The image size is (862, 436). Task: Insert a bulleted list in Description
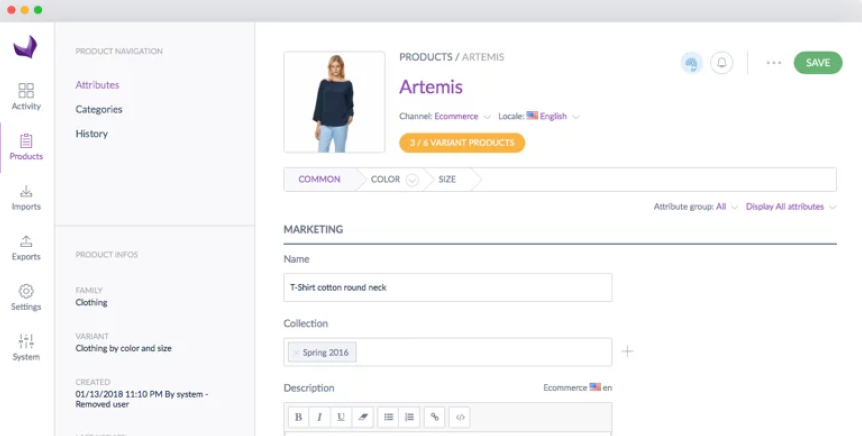[x=389, y=417]
